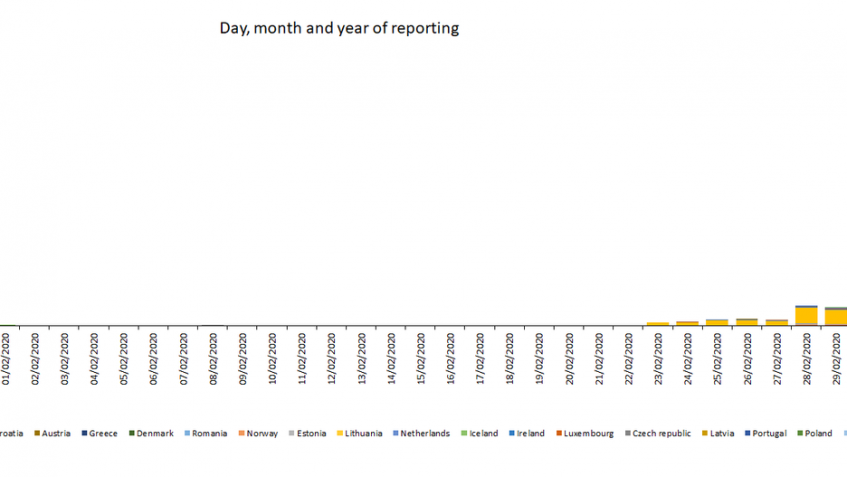Viewport: 847px width, 477px height.
Task: Click the 20/02/2020 date label
Action: coord(569,359)
